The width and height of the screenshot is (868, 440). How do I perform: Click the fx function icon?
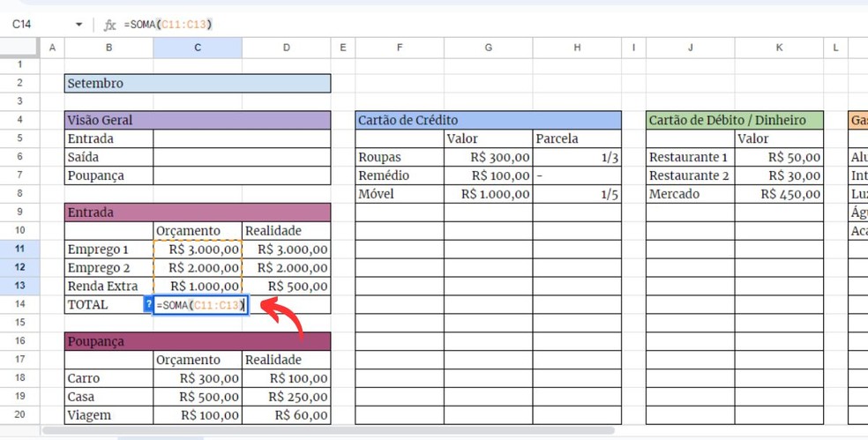point(110,25)
